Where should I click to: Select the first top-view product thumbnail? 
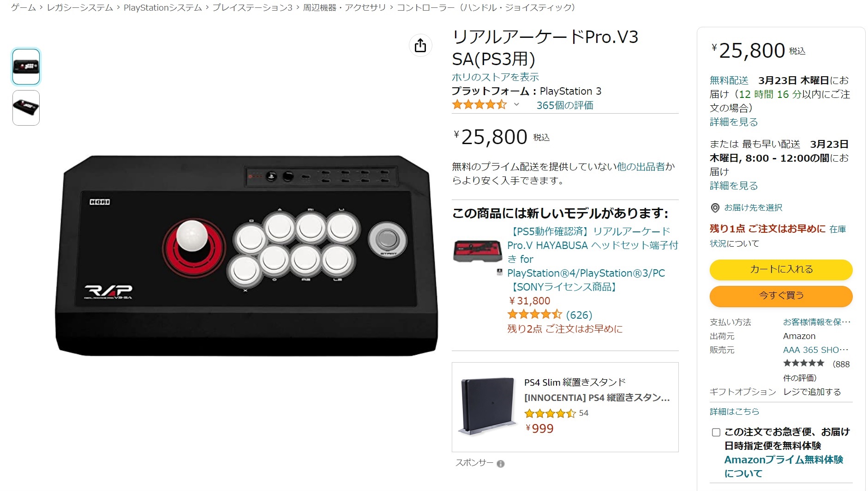coord(26,67)
